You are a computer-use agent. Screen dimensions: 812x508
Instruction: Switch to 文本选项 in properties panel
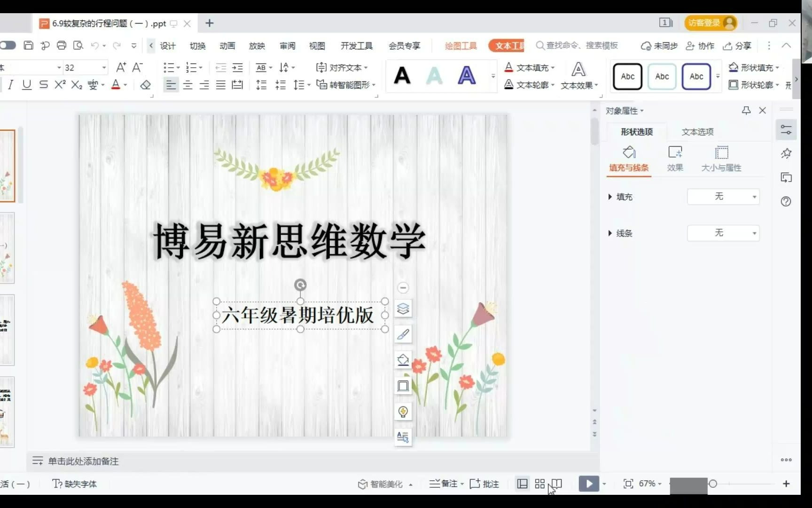pyautogui.click(x=697, y=132)
